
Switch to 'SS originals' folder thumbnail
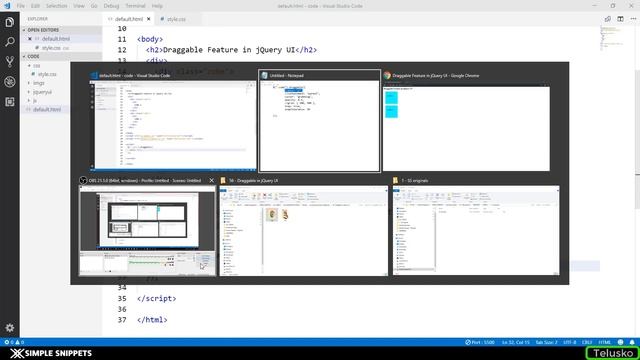point(476,231)
